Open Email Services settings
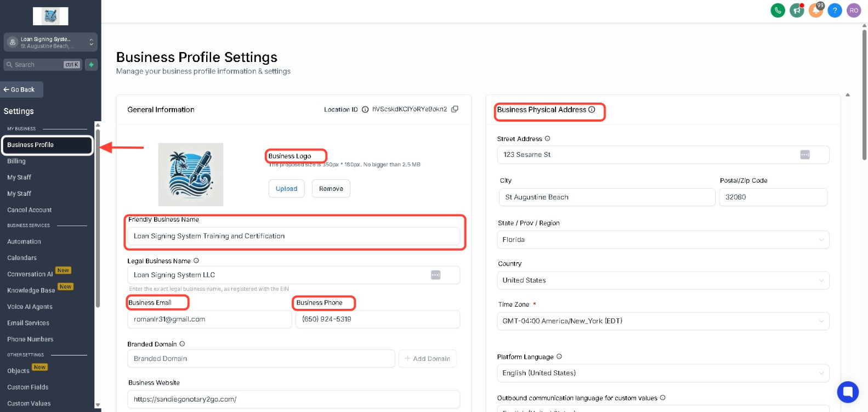The width and height of the screenshot is (868, 412). point(29,323)
